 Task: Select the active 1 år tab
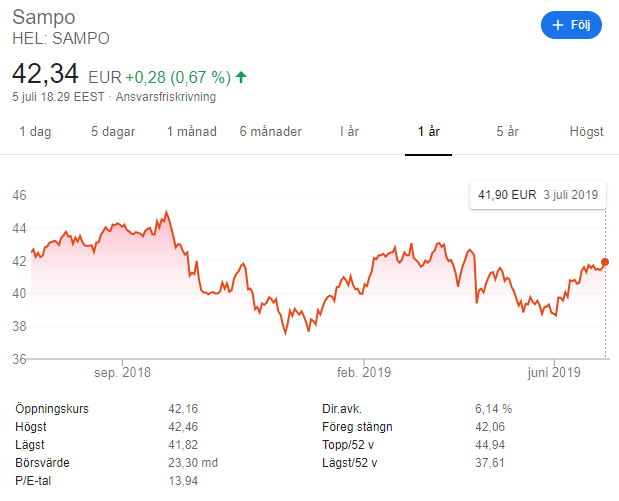(x=429, y=131)
